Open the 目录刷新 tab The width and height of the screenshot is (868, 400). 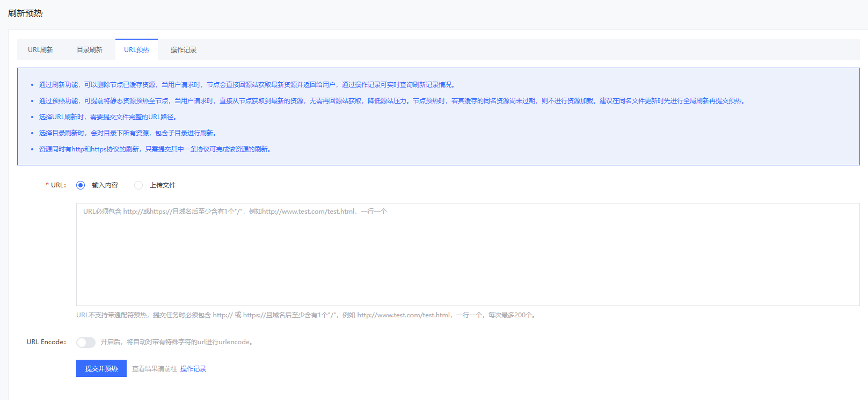point(89,49)
